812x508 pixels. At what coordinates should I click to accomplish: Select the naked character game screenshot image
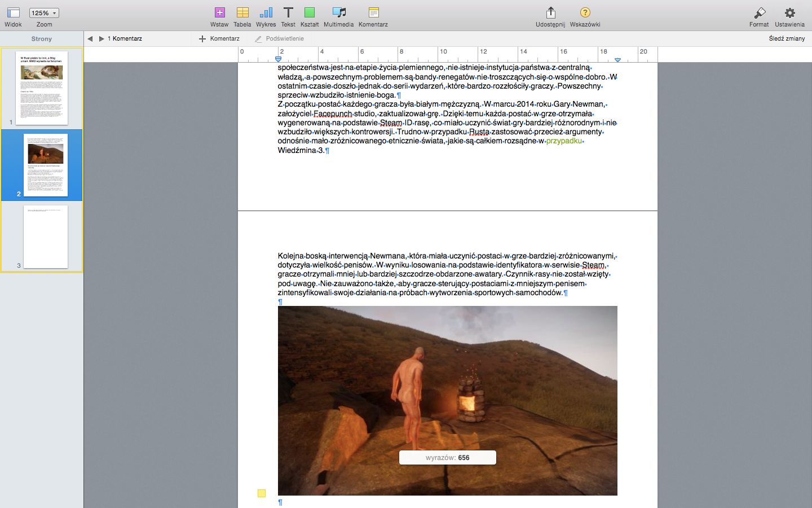coord(448,401)
